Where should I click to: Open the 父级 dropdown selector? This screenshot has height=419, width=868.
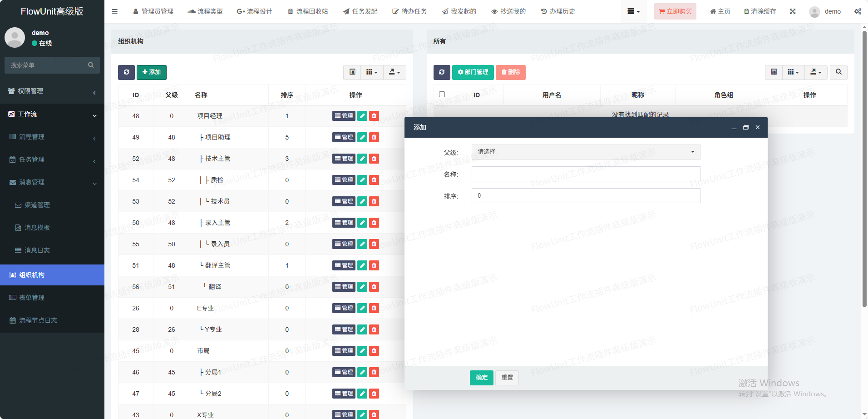(x=586, y=152)
